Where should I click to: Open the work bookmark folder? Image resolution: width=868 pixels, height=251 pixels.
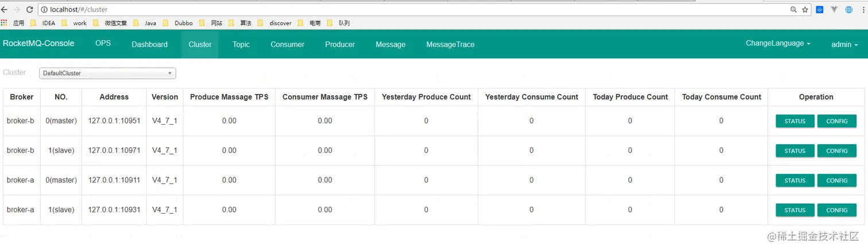click(x=74, y=23)
